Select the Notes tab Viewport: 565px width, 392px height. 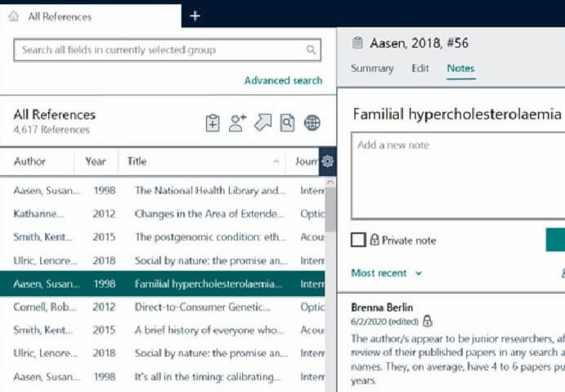coord(460,69)
